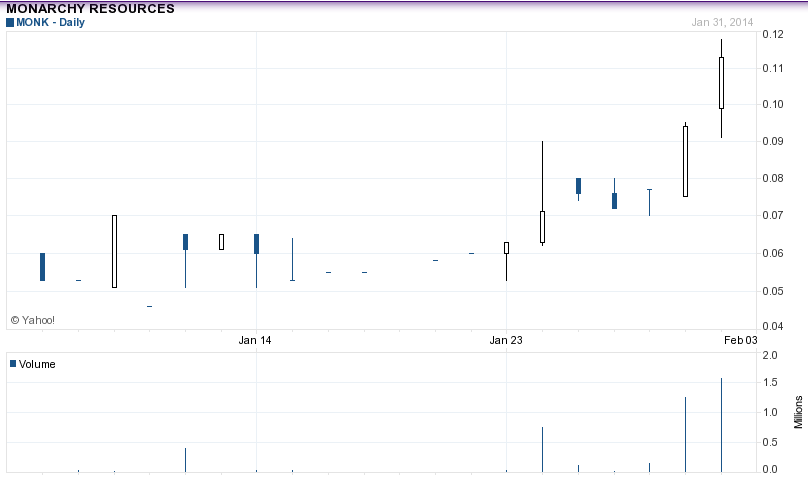This screenshot has width=808, height=482.
Task: Click the MONK - Daily legend label
Action: click(x=50, y=23)
